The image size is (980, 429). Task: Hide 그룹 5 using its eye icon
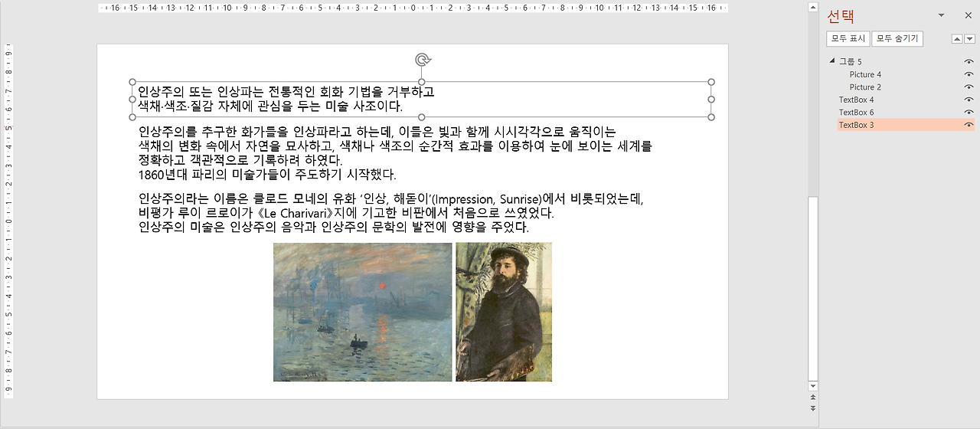point(969,61)
